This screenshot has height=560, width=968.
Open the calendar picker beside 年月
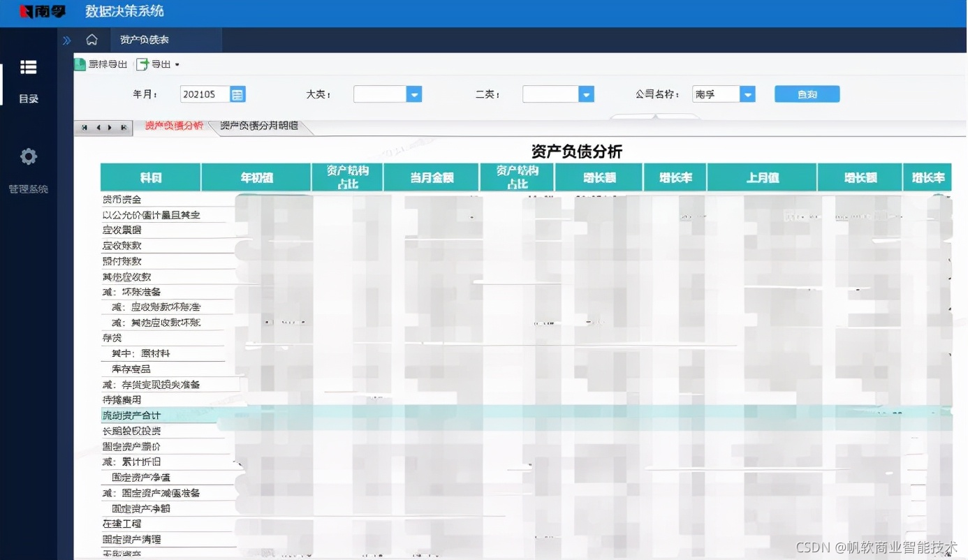[237, 94]
